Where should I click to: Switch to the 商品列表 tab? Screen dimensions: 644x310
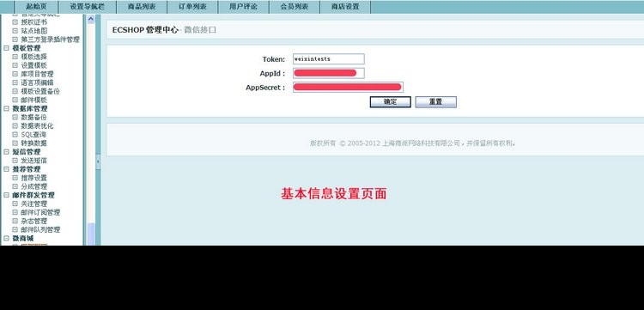click(x=142, y=7)
